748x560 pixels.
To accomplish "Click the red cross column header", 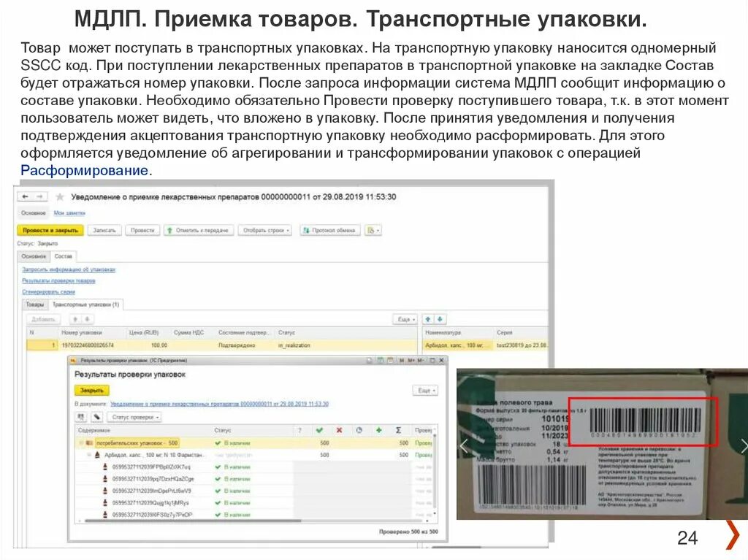I will click(339, 430).
